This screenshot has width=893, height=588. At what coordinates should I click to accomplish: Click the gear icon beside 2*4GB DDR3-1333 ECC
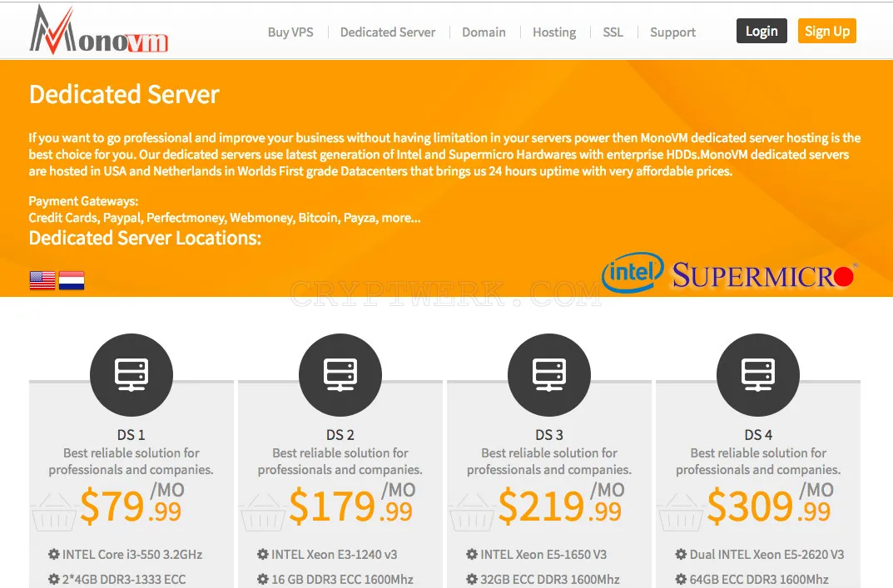[53, 579]
